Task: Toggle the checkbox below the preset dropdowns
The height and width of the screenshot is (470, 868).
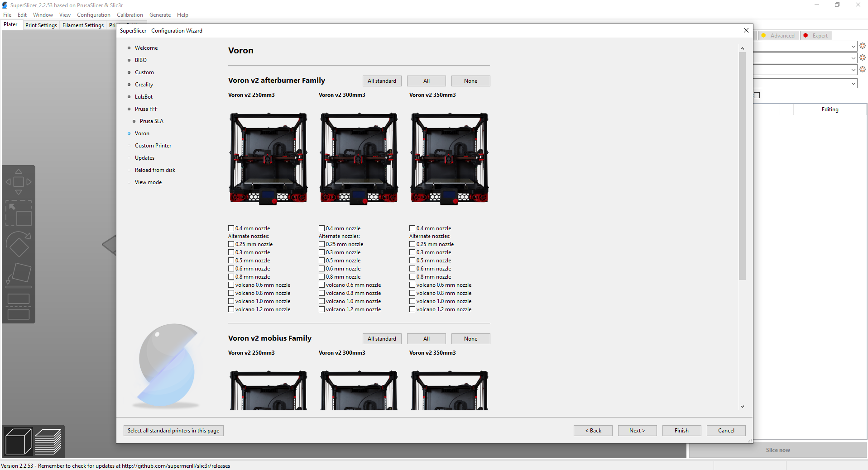Action: click(757, 95)
